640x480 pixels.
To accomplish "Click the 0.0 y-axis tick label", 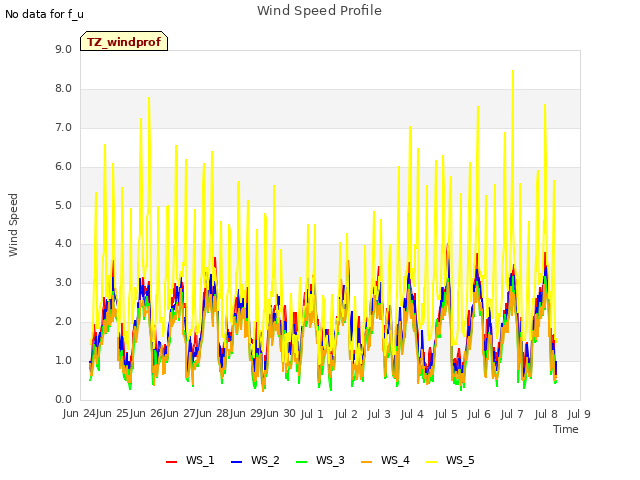I will click(x=63, y=400).
